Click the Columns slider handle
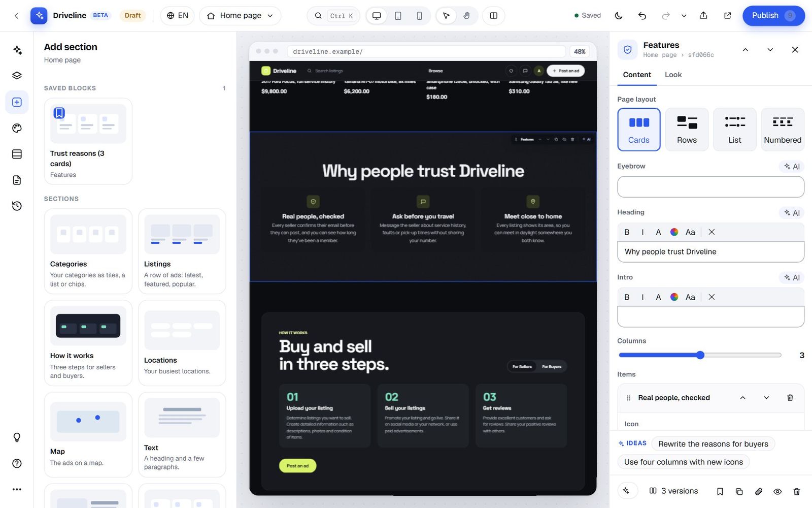 point(700,355)
